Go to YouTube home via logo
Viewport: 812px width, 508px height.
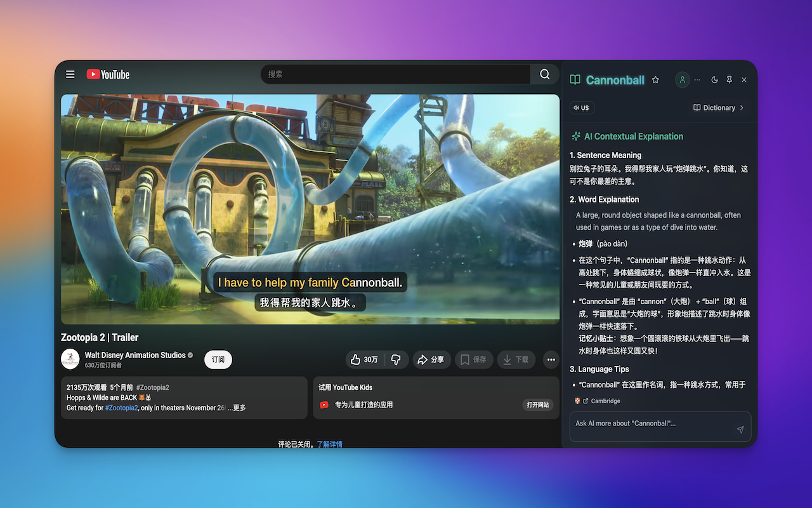coord(108,74)
